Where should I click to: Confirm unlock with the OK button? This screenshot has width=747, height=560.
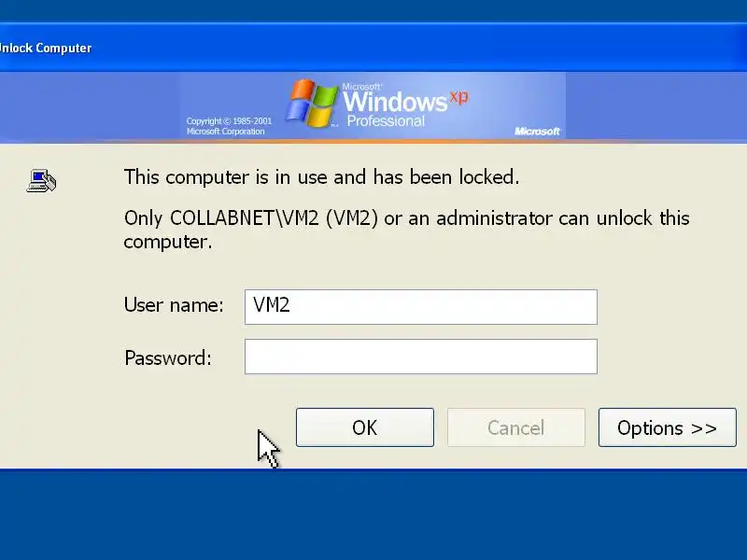tap(365, 427)
